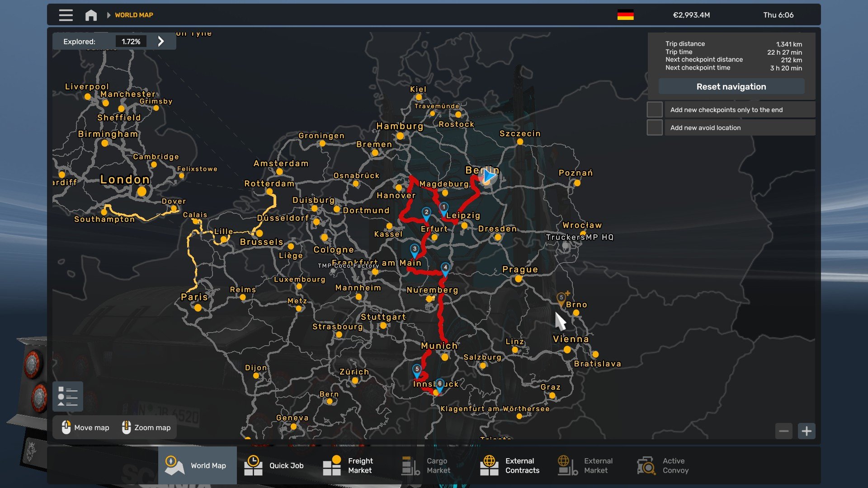
Task: Select the Dijon city dot
Action: 256,375
